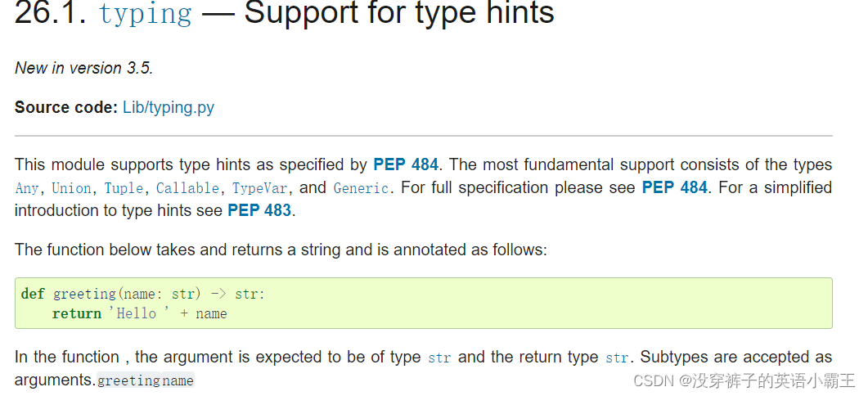
Task: Open the PEP 483 link
Action: point(259,210)
